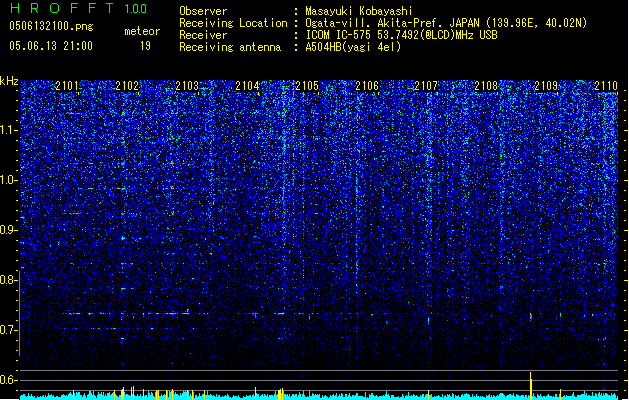This screenshot has height=400, width=629.
Task: Click the kHz axis unit label
Action: click(9, 81)
